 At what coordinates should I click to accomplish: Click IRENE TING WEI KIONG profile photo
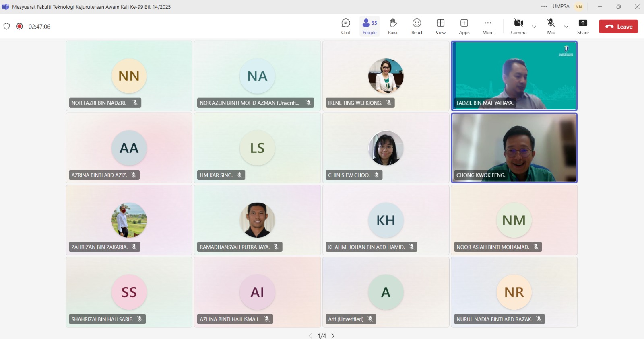[x=386, y=76]
